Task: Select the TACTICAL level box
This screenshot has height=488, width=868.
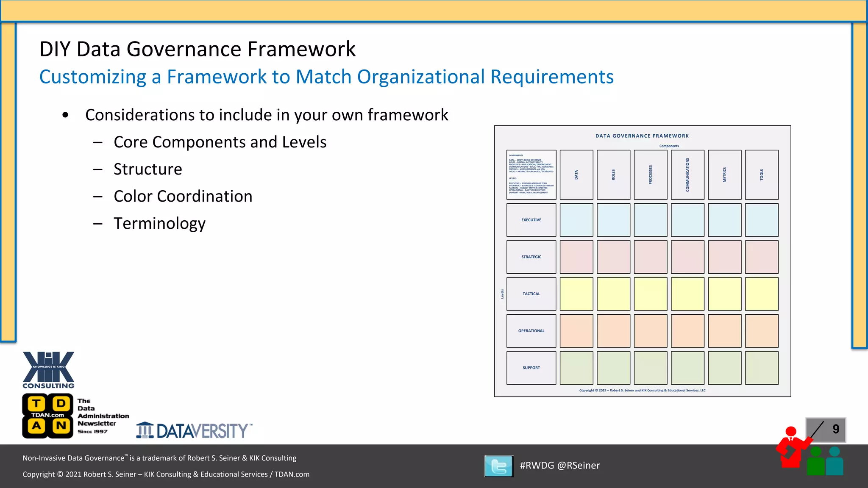Action: 531,294
